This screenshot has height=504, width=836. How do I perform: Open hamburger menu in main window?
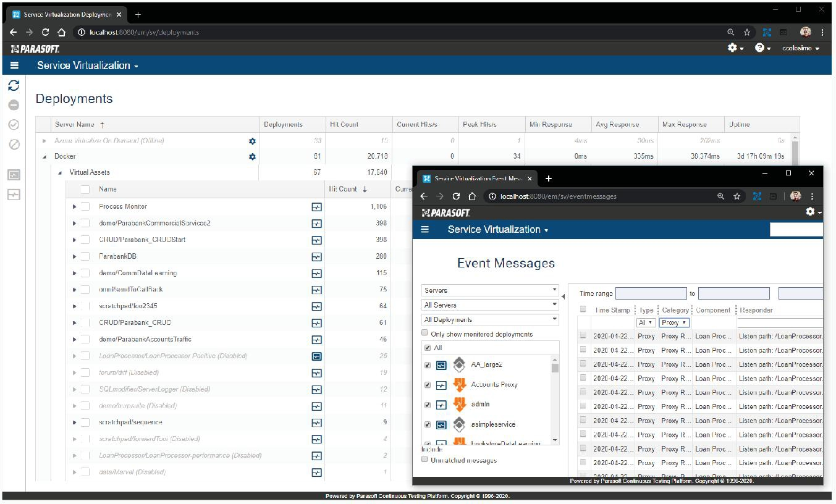pyautogui.click(x=14, y=65)
